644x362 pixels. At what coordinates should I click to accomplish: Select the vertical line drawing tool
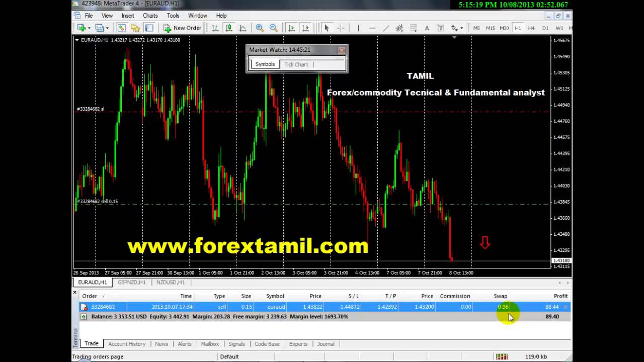(358, 28)
